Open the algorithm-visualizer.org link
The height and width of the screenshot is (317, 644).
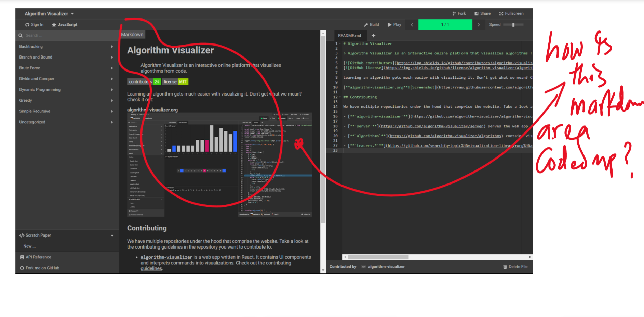[152, 110]
